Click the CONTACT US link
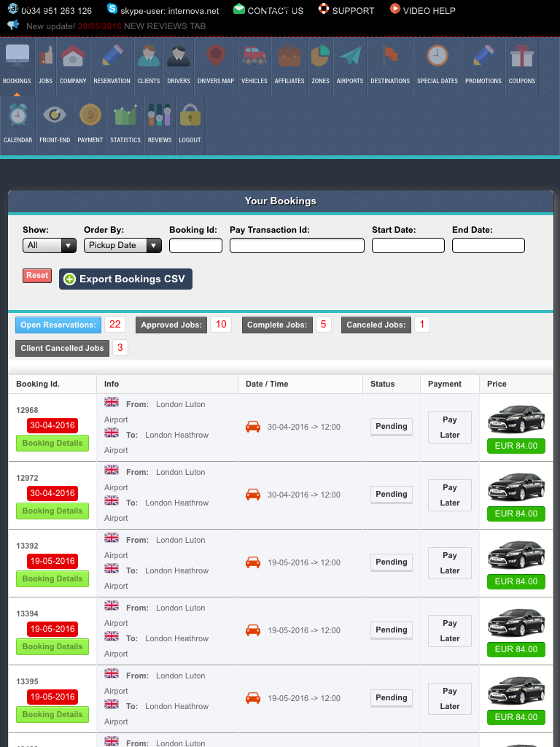 (x=275, y=10)
